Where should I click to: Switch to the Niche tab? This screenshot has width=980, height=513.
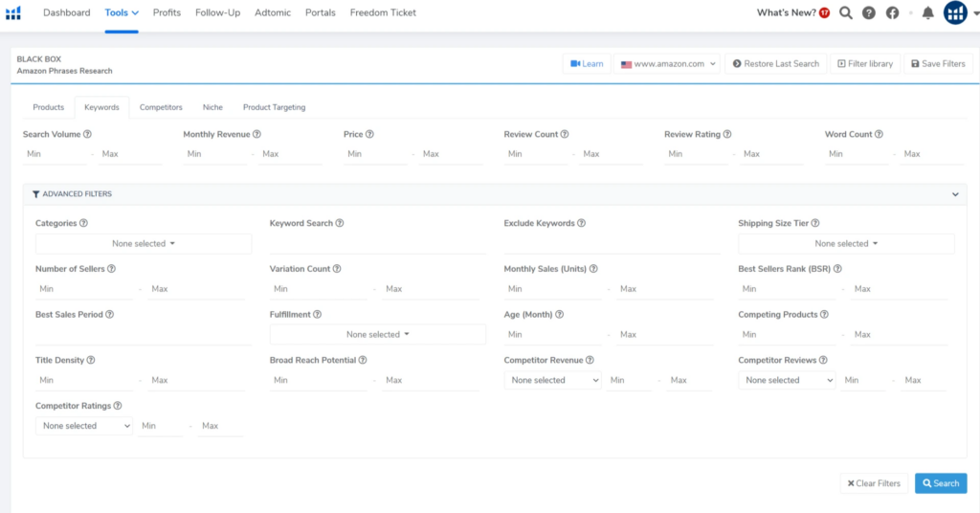(x=212, y=107)
